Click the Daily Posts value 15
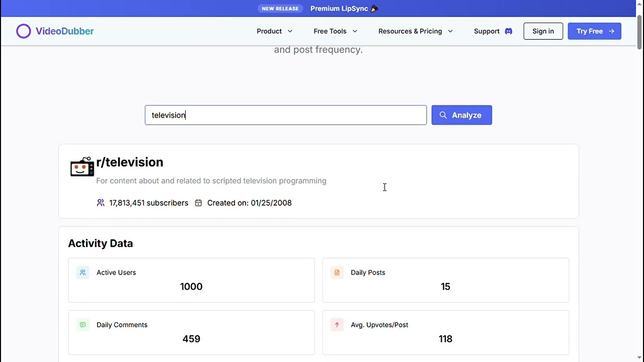Image resolution: width=644 pixels, height=362 pixels. (445, 287)
